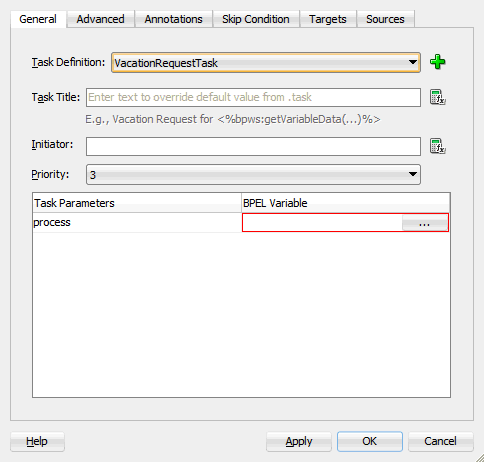This screenshot has height=462, width=484.
Task: Expand the Task Definition dropdown arrow
Action: (x=413, y=62)
